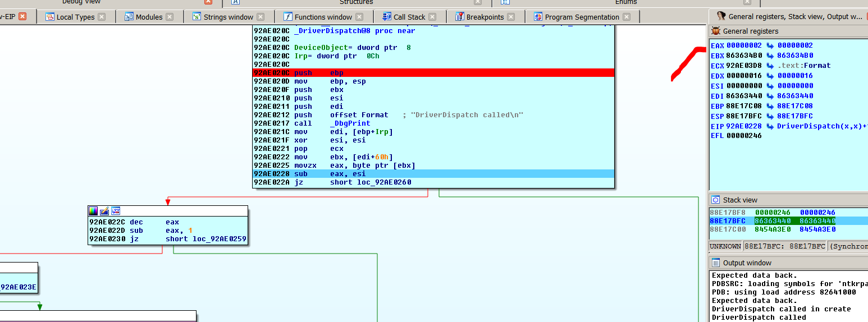Click the Strings window tab icon
Image resolution: width=868 pixels, height=322 pixels.
(x=197, y=17)
